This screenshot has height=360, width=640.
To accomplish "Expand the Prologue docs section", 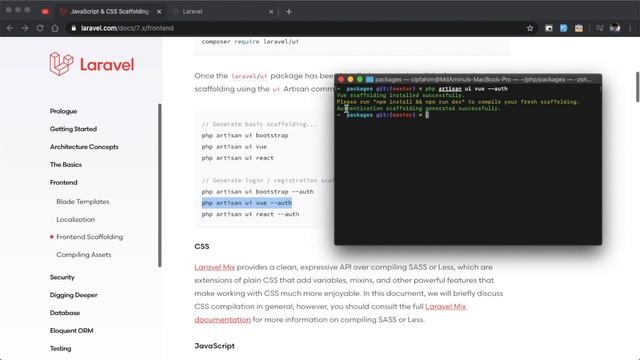I will tap(63, 111).
